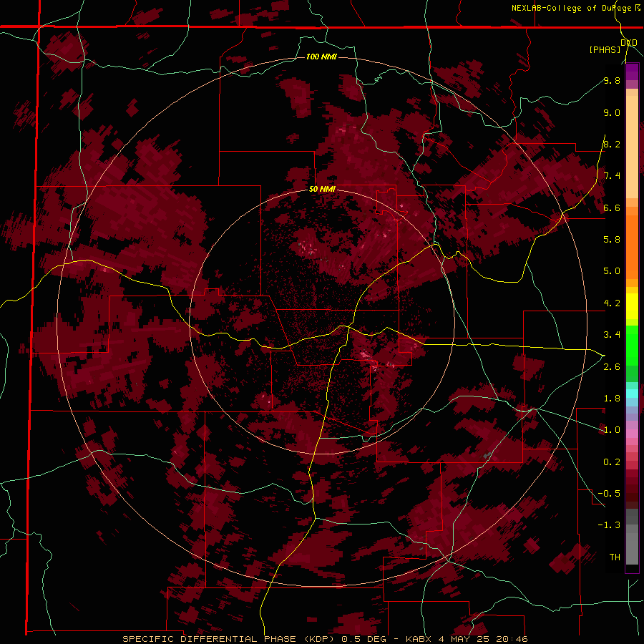644x644 pixels.
Task: Click the 4.2 scale value
Action: coord(612,303)
